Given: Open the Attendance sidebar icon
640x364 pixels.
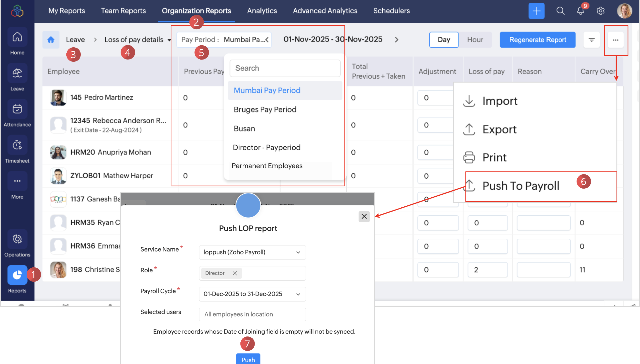Looking at the screenshot, I should pyautogui.click(x=17, y=109).
